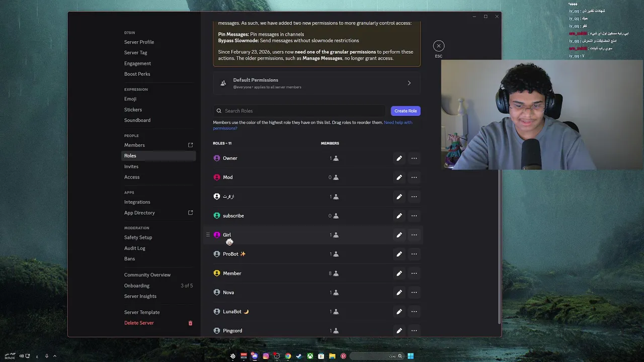The width and height of the screenshot is (644, 362).
Task: Open Onboarding 3 of 5 settings
Action: [158, 286]
